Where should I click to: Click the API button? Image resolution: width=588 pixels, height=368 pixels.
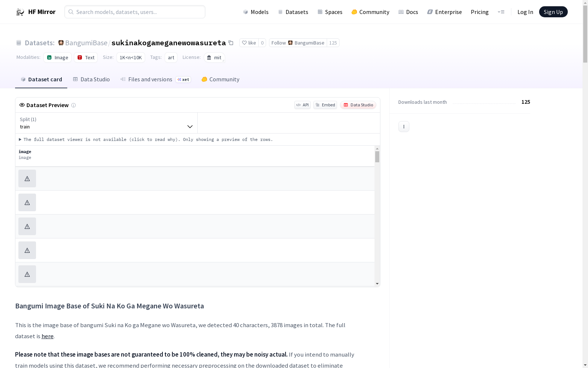click(x=302, y=105)
